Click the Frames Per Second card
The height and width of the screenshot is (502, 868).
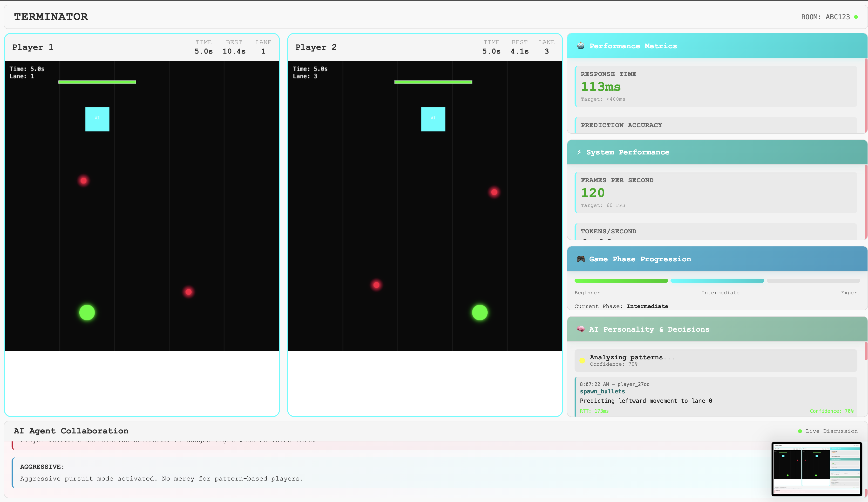coord(716,192)
